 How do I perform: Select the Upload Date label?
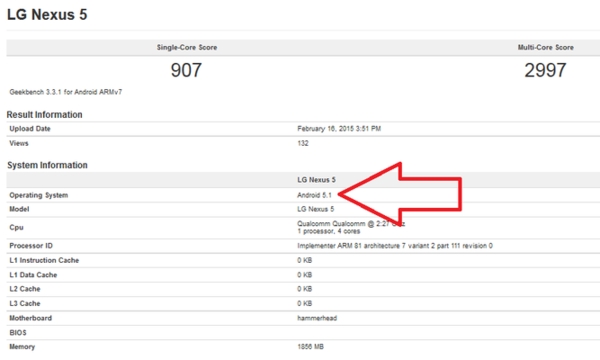(30, 129)
